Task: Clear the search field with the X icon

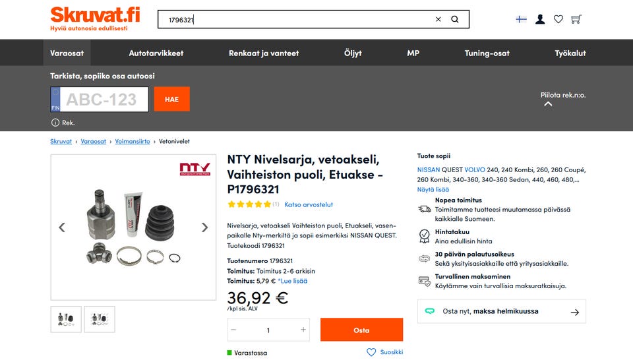Action: click(438, 20)
